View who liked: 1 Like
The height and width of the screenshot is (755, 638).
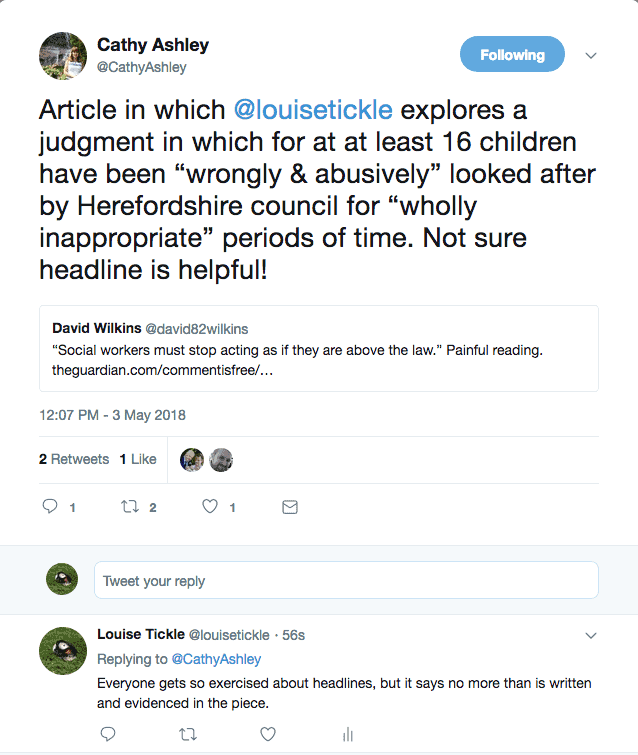(138, 459)
